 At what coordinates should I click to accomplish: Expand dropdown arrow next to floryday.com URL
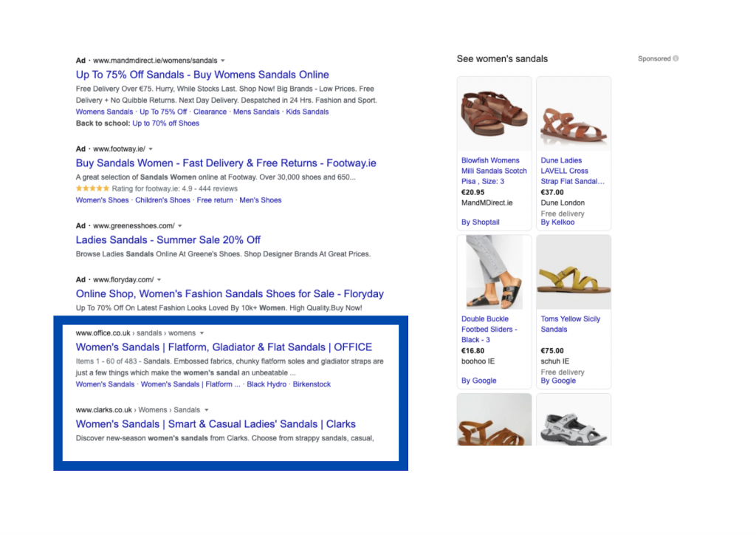(159, 280)
